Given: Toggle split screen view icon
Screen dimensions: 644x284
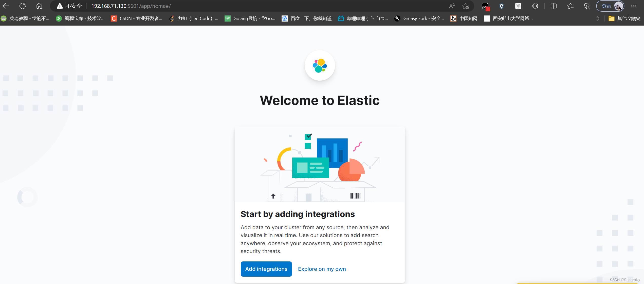Looking at the screenshot, I should (x=554, y=6).
